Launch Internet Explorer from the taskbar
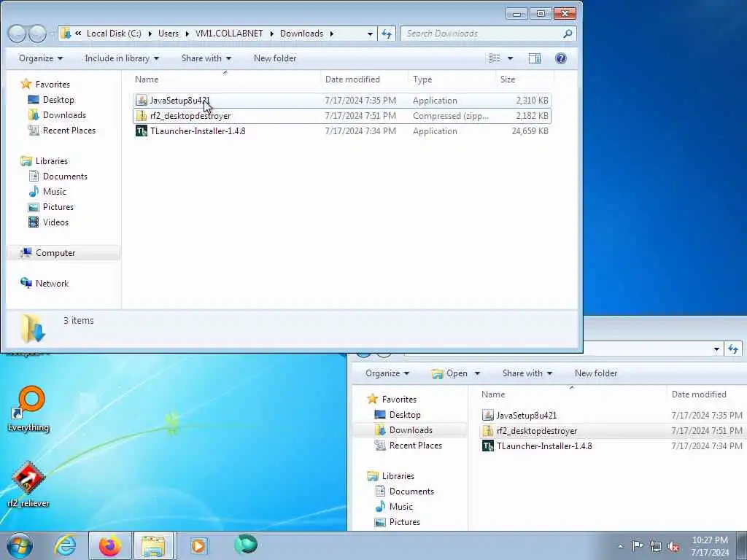Image resolution: width=747 pixels, height=560 pixels. point(65,545)
